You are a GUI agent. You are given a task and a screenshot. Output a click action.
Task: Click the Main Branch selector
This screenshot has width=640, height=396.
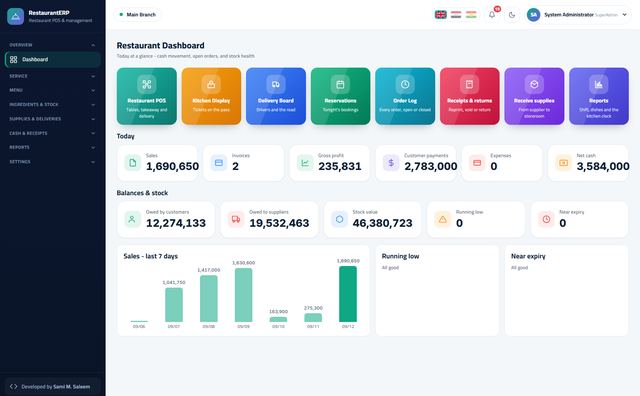pos(138,15)
